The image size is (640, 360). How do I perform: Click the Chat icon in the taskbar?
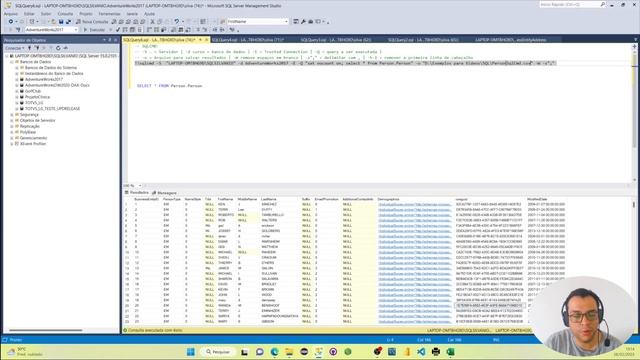coord(260,351)
